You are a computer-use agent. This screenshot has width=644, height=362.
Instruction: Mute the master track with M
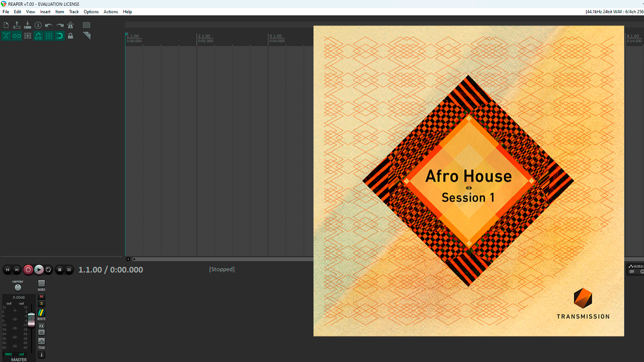pos(41,296)
